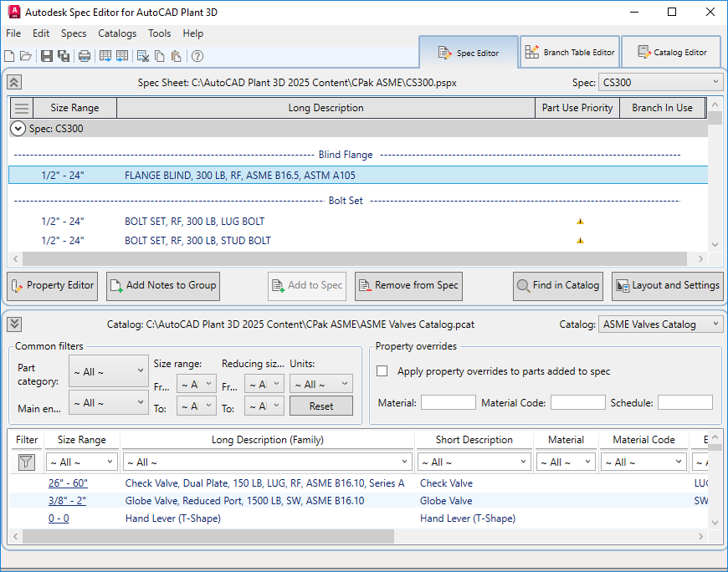Open the Size range To dropdown
728x572 pixels.
[x=197, y=406]
